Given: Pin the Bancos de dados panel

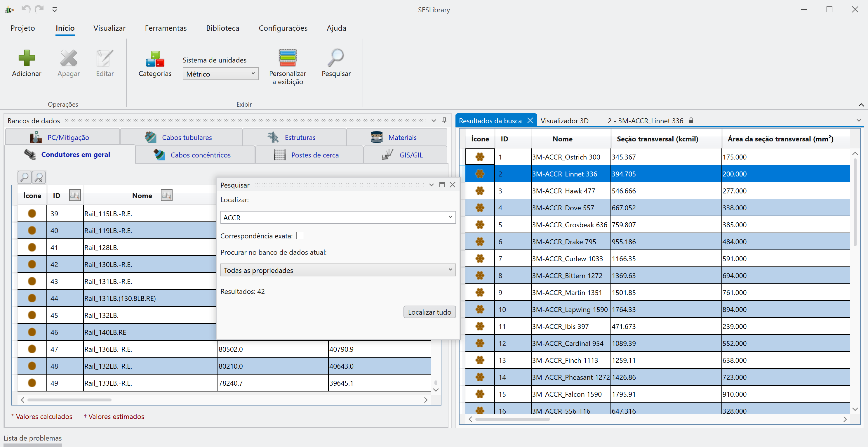Looking at the screenshot, I should pos(444,120).
